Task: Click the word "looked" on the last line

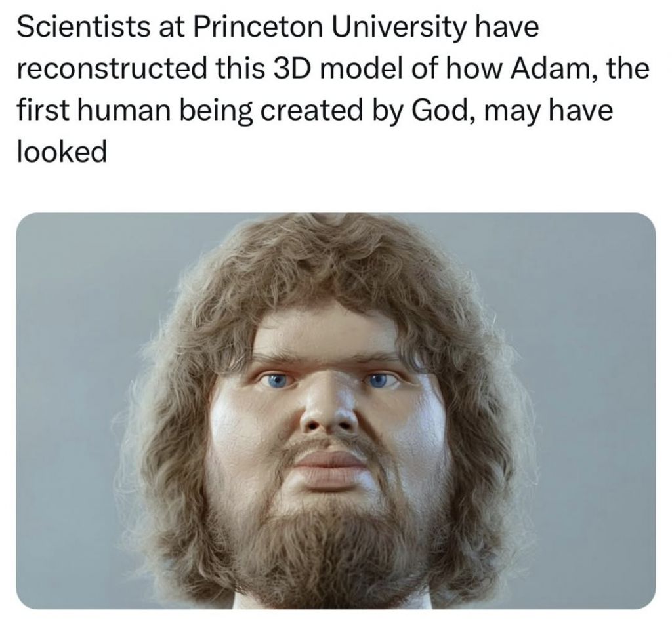Action: [62, 152]
